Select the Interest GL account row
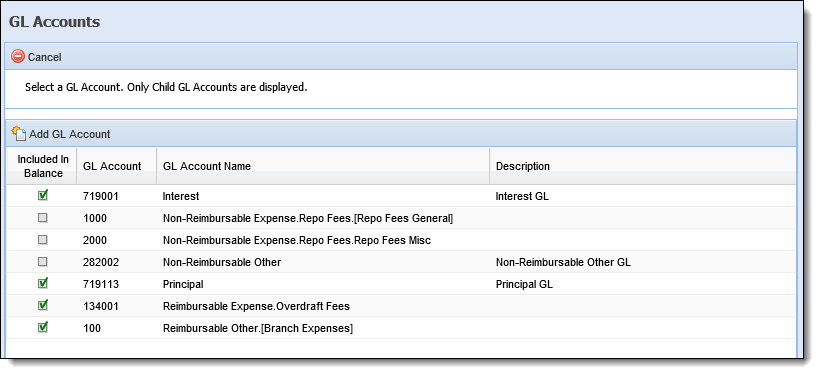 (401, 196)
